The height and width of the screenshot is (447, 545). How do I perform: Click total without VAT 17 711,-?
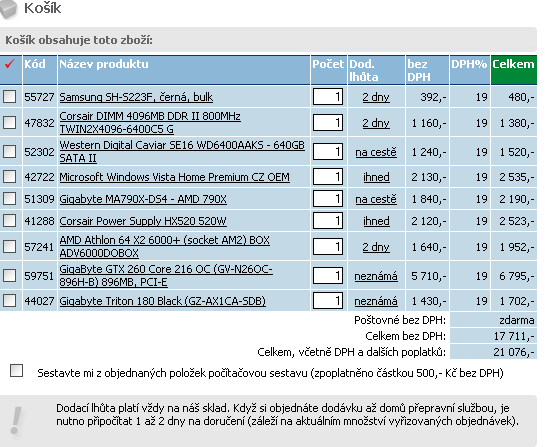coord(514,336)
